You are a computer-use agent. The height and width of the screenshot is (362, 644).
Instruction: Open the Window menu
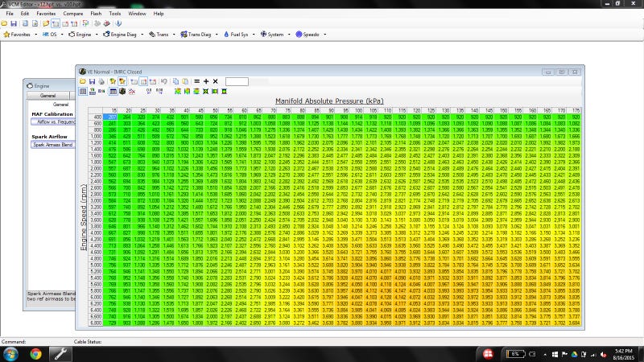(137, 14)
